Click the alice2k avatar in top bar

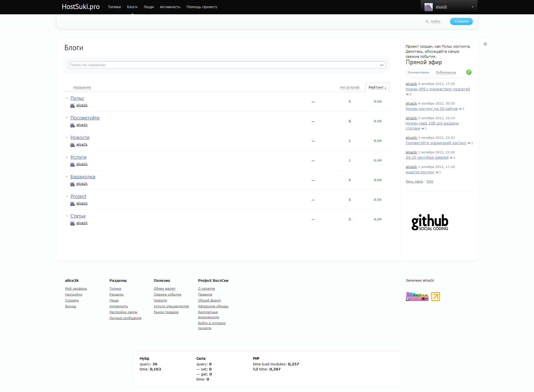click(428, 7)
